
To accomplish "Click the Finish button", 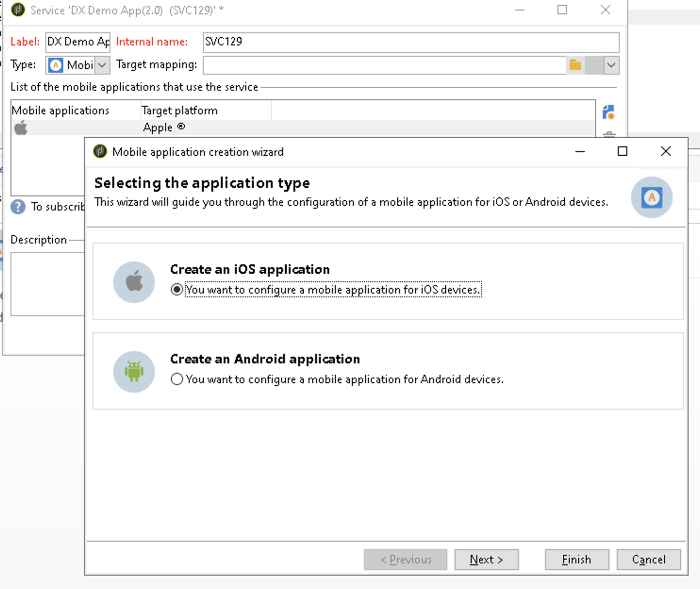I will coord(577,559).
